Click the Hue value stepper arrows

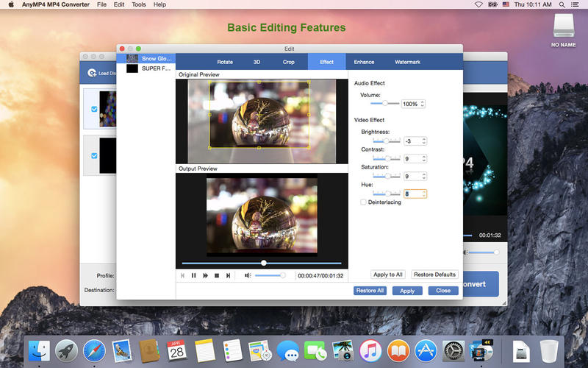tap(424, 194)
